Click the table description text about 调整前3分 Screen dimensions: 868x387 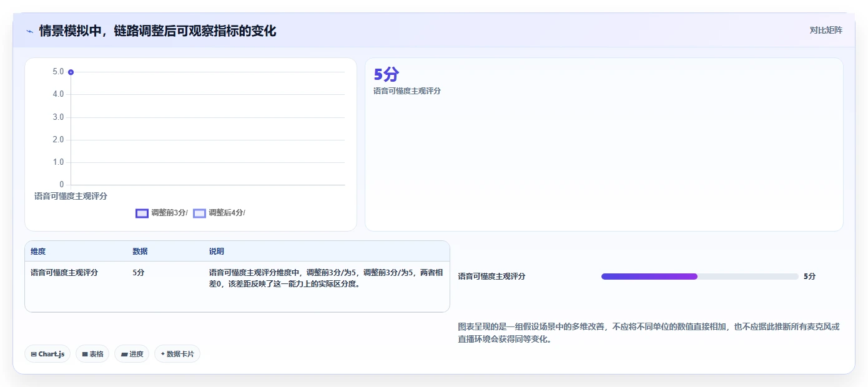pyautogui.click(x=326, y=278)
